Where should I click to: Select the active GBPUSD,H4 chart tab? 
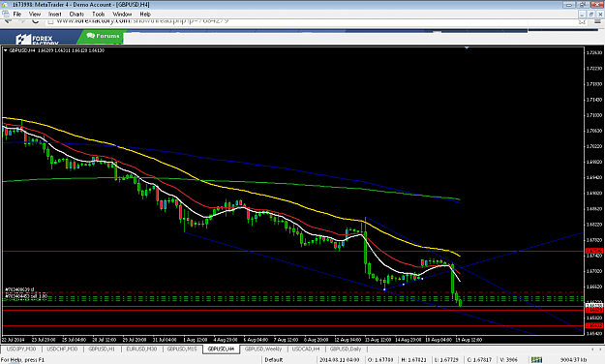point(221,349)
